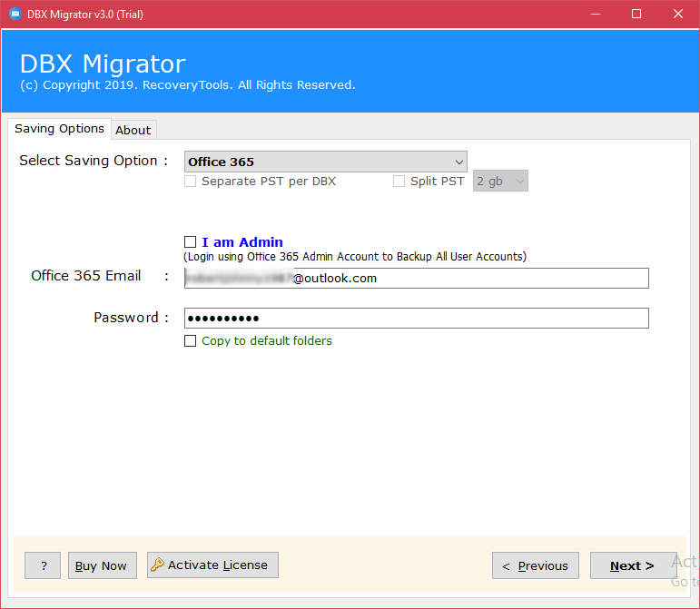Click the 'Login using Office 365 Admin Account' note

click(x=355, y=257)
